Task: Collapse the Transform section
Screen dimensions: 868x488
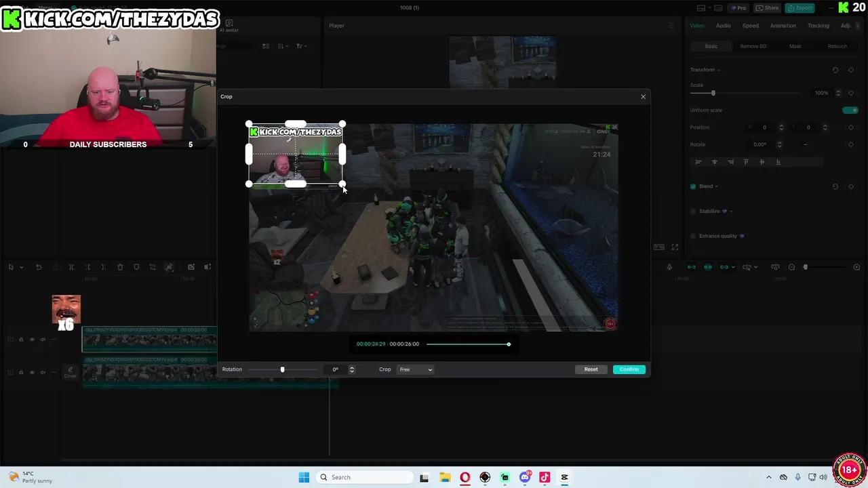Action: click(718, 70)
